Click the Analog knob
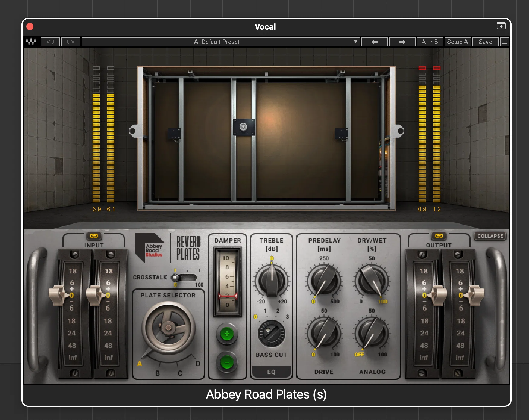529x420 pixels. [x=372, y=334]
